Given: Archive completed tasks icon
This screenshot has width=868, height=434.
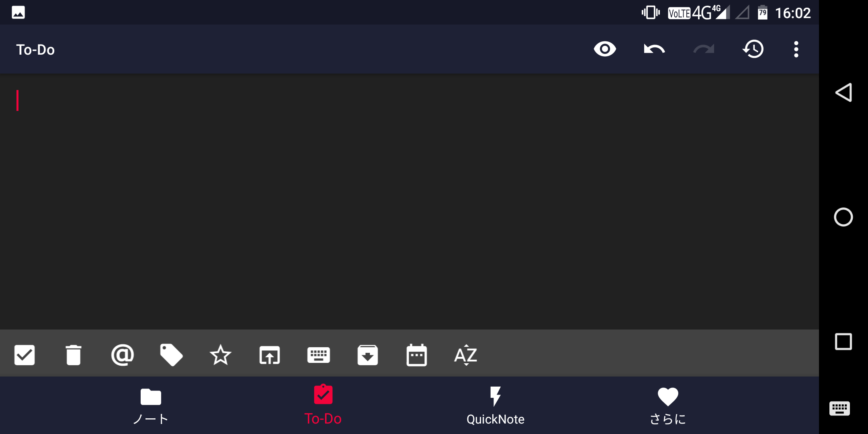Looking at the screenshot, I should click(x=367, y=355).
